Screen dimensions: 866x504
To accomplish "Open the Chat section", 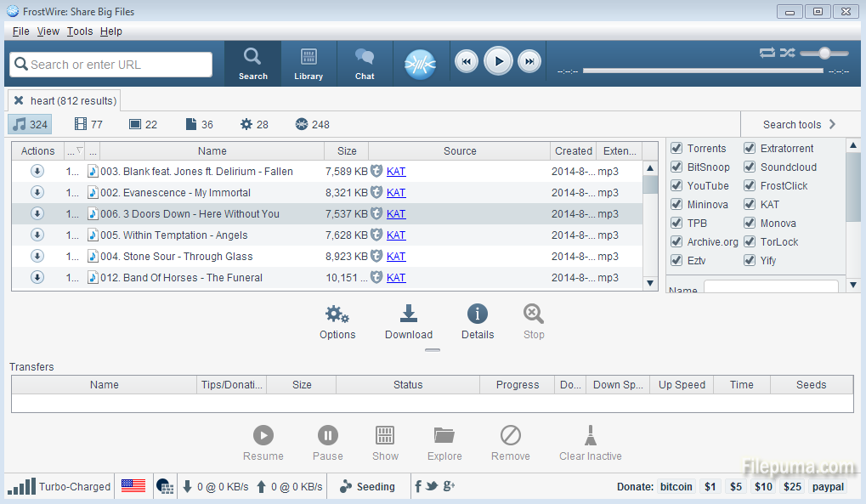I will (x=365, y=64).
